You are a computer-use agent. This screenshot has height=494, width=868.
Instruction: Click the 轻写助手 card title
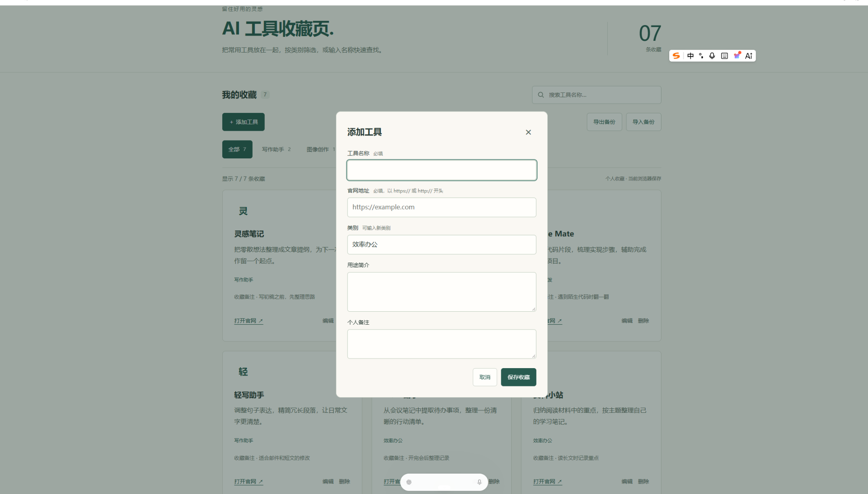[x=249, y=395]
